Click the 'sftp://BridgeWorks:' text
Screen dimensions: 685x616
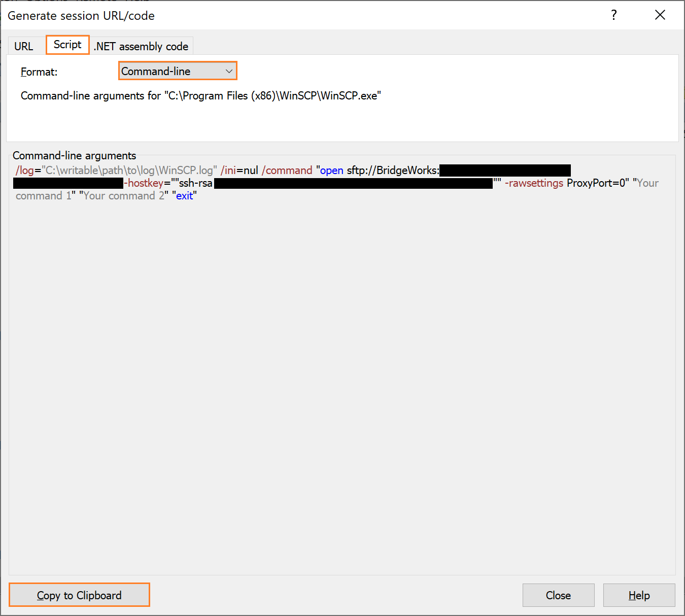pyautogui.click(x=393, y=170)
